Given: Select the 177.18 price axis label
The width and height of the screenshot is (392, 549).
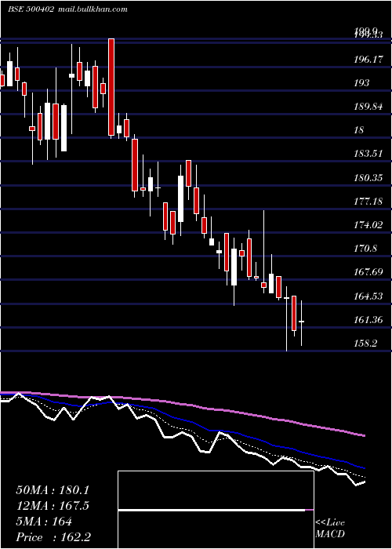Looking at the screenshot, I should pyautogui.click(x=368, y=202).
